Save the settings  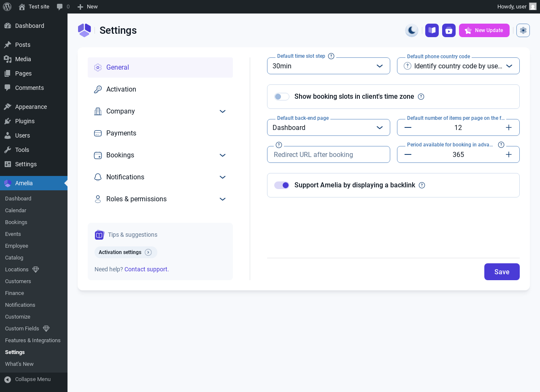502,272
